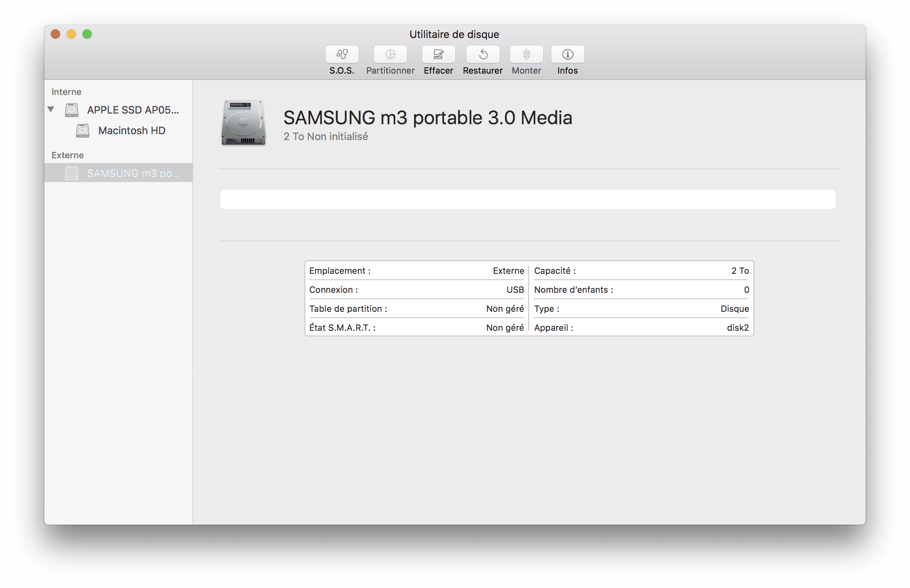
Task: Click the Externe section header
Action: [67, 155]
